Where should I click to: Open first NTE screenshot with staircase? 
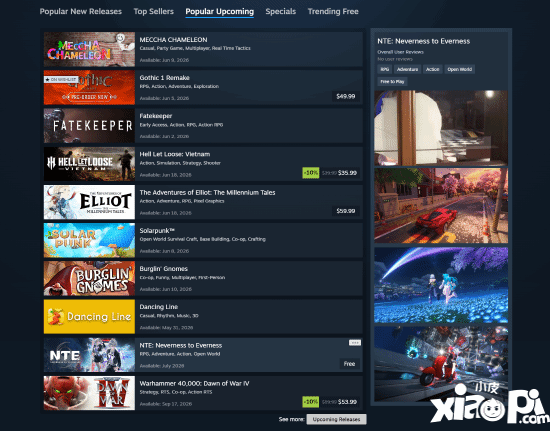441,128
